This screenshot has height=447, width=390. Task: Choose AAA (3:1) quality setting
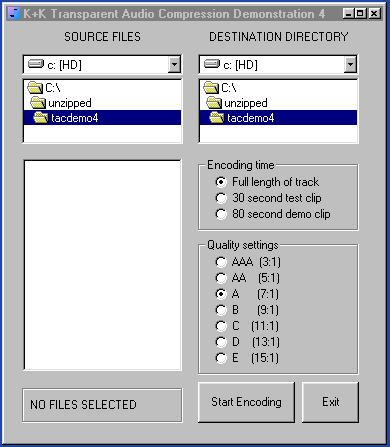(x=248, y=262)
